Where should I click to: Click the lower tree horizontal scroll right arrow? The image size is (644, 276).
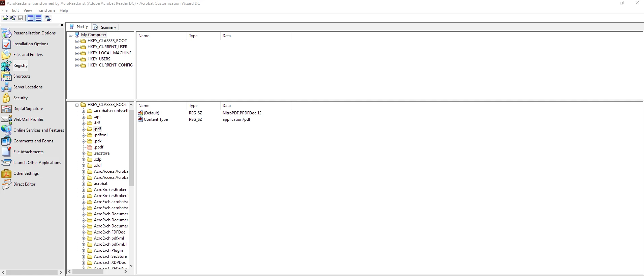pyautogui.click(x=126, y=271)
